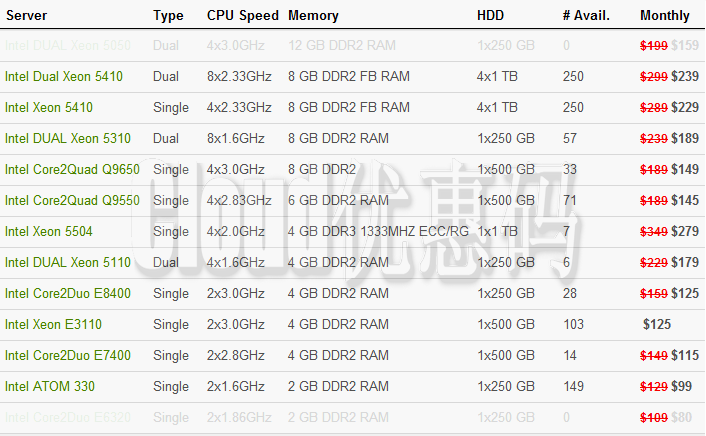The height and width of the screenshot is (436, 706).
Task: Select the Intel DUAL Xeon 5310 link
Action: click(67, 138)
